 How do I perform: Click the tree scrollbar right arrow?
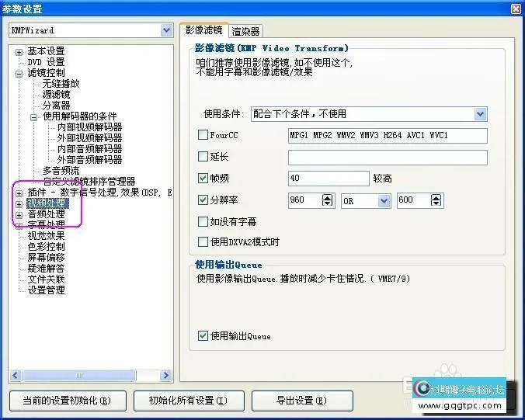click(x=165, y=376)
